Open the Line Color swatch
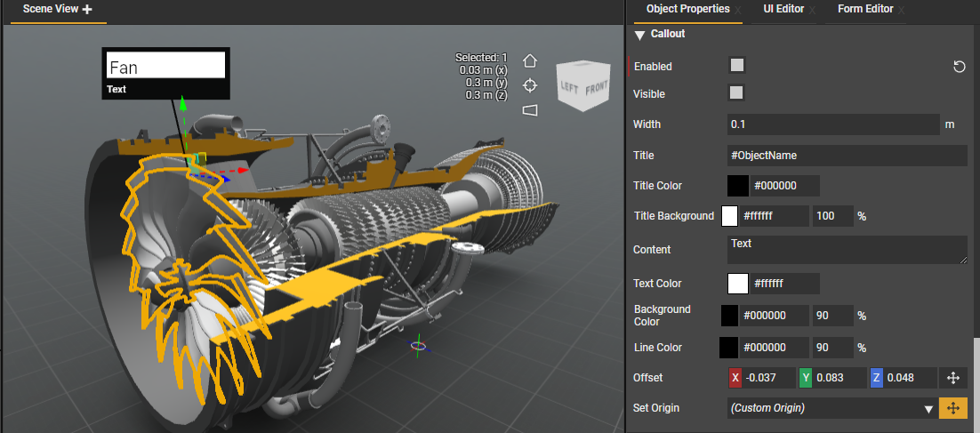Image resolution: width=980 pixels, height=433 pixels. tap(729, 347)
